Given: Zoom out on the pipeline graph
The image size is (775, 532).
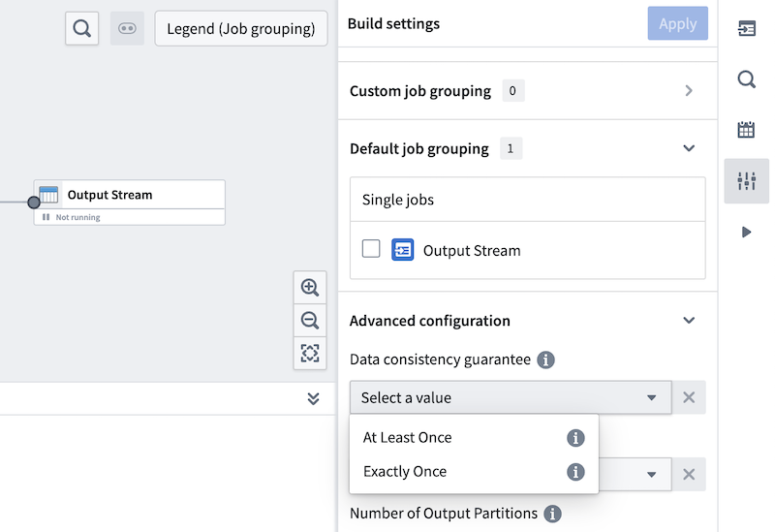Looking at the screenshot, I should click(310, 320).
